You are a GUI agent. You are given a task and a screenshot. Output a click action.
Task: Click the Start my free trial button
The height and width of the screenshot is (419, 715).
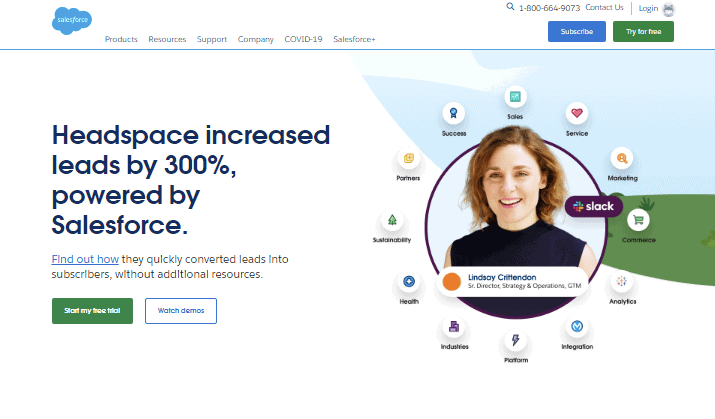click(92, 311)
